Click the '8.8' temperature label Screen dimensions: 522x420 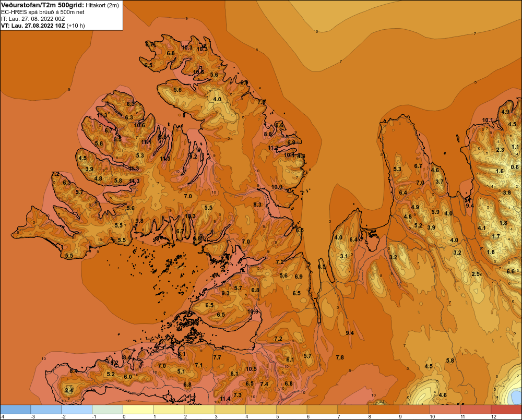268,134
